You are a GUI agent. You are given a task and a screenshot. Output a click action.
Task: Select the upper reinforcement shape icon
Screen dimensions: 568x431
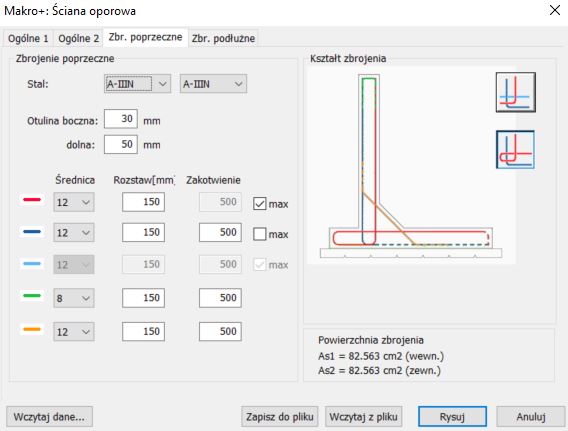pyautogui.click(x=515, y=92)
